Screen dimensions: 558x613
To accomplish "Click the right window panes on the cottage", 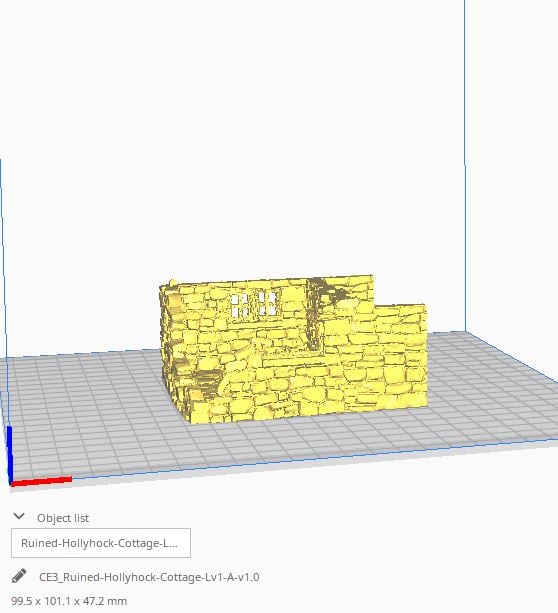I will point(267,304).
